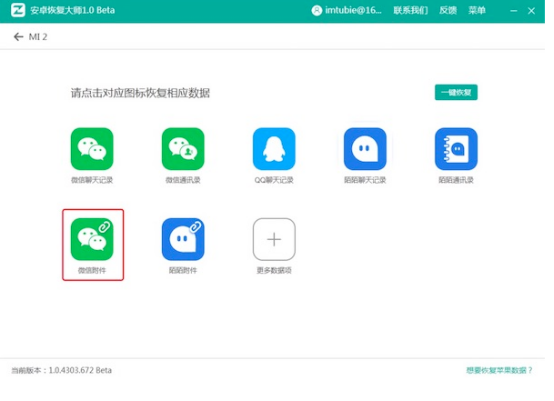Click the one-key recovery green button
The image size is (554, 401).
[456, 92]
